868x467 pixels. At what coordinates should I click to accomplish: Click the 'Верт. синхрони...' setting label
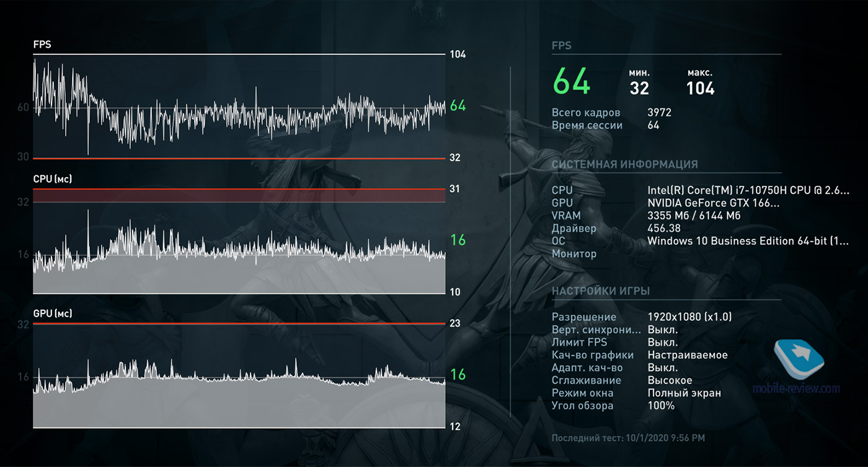click(x=596, y=330)
